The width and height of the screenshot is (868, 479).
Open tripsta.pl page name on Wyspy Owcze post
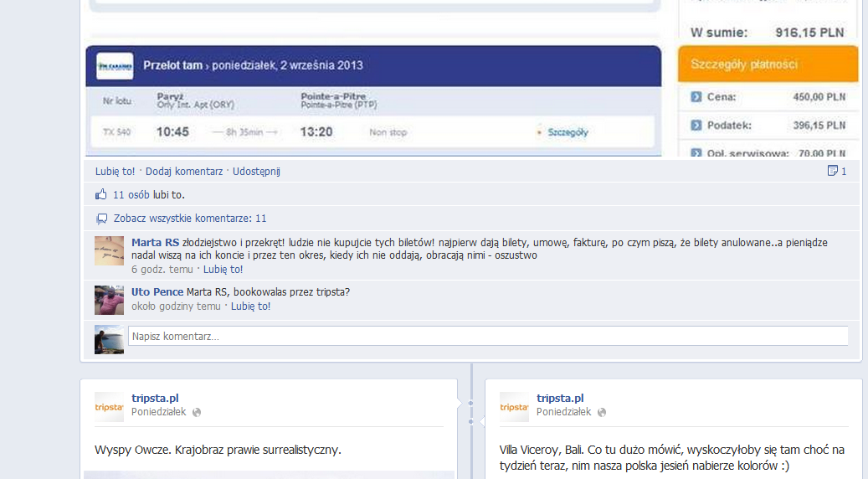tap(155, 398)
